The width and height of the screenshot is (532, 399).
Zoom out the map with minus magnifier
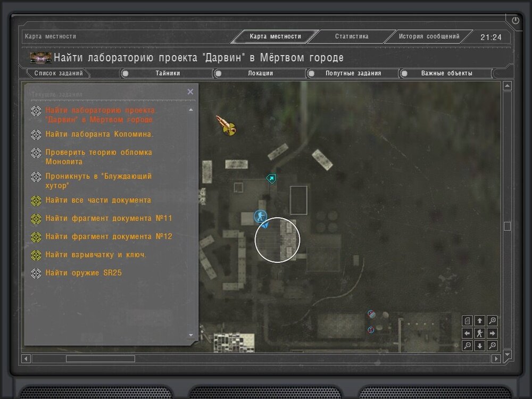pos(467,346)
